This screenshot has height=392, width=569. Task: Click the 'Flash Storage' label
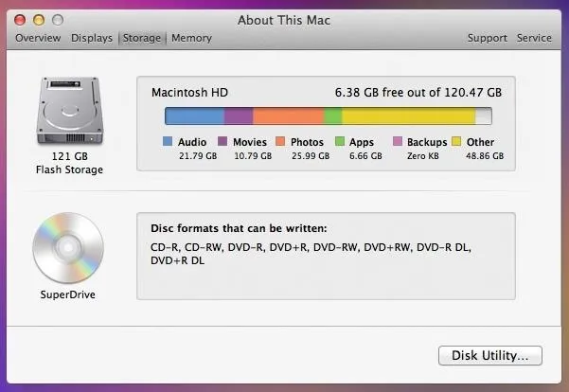coord(69,169)
